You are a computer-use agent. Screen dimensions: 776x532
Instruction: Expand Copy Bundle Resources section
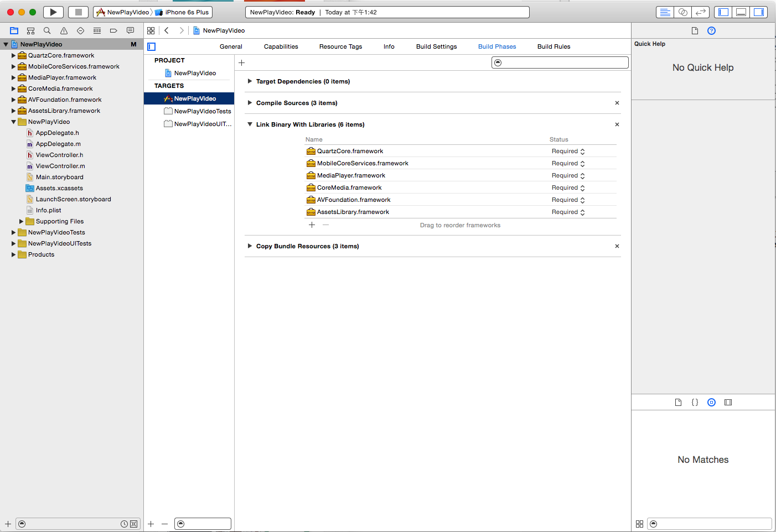click(x=250, y=246)
